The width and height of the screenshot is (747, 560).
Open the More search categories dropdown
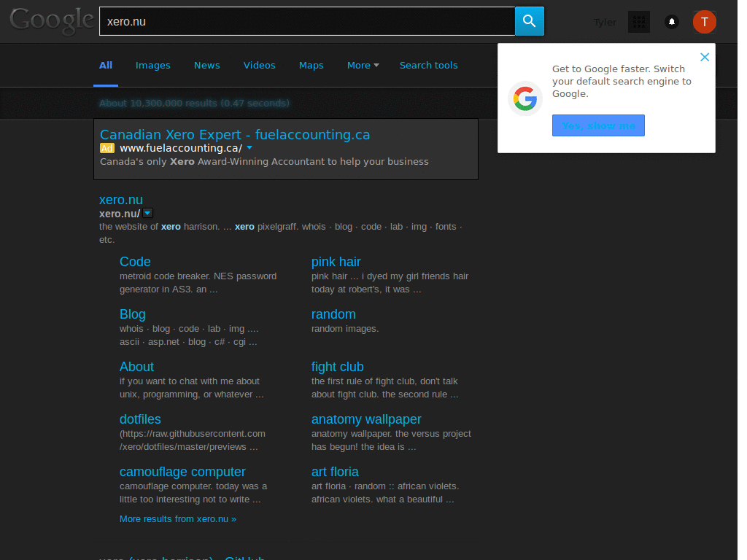(363, 65)
